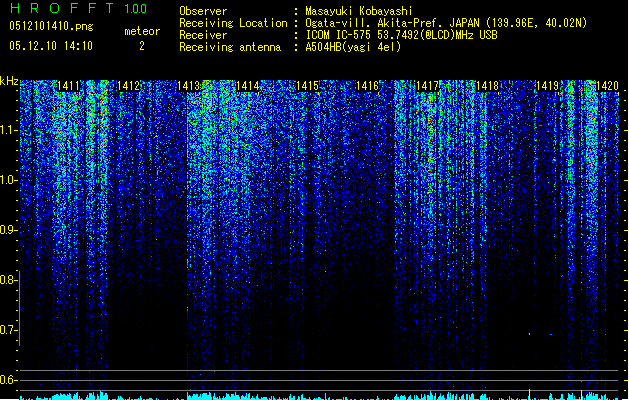Click the 1414 time marker
The height and width of the screenshot is (400, 629).
pyautogui.click(x=248, y=86)
